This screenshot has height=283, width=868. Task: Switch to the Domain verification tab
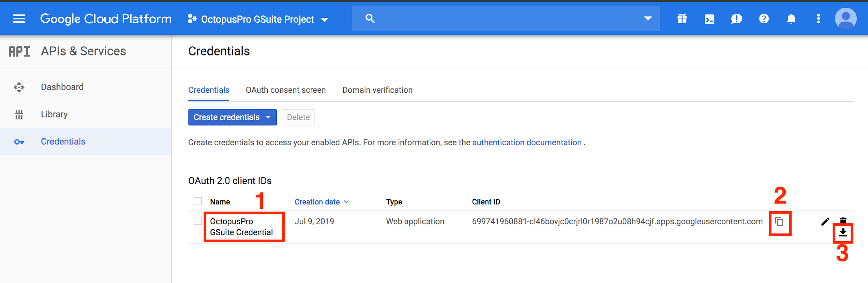tap(377, 90)
